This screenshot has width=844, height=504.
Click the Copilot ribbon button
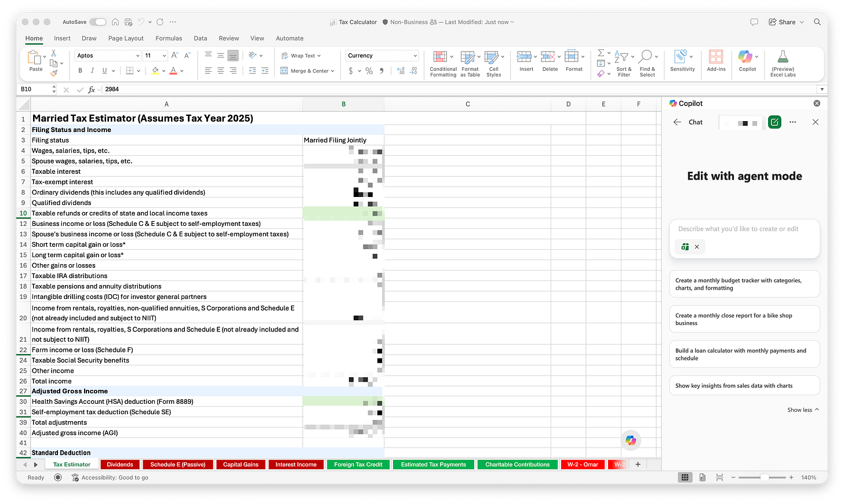coord(747,61)
